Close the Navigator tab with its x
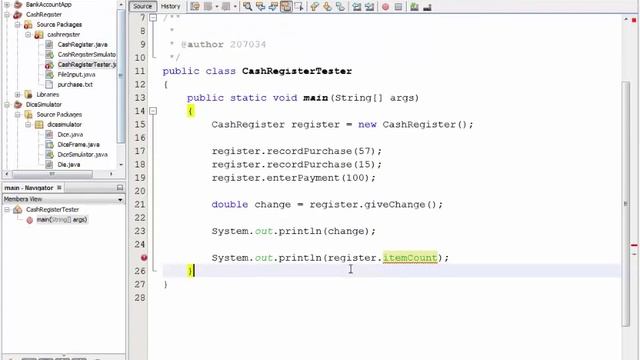Viewport: 640px width, 360px height. pos(59,187)
